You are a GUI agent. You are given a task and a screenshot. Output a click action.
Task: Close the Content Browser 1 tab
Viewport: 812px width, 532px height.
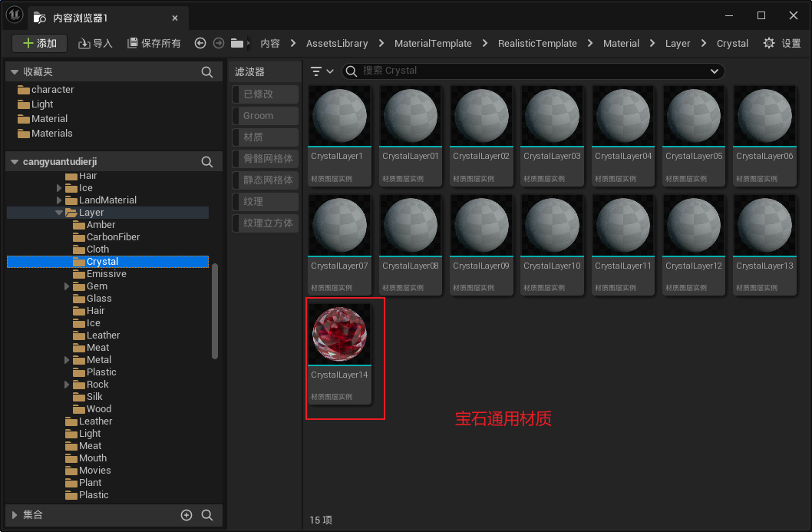[175, 18]
